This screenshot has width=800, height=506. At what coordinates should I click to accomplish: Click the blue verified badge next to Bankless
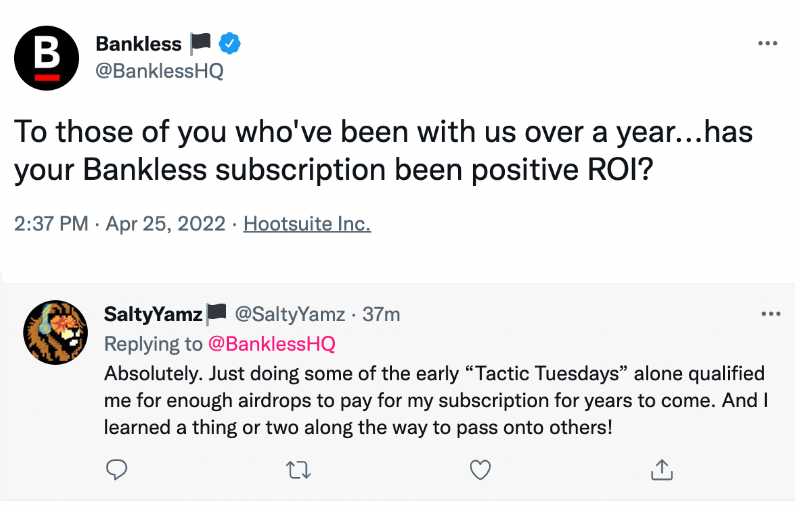pyautogui.click(x=231, y=44)
